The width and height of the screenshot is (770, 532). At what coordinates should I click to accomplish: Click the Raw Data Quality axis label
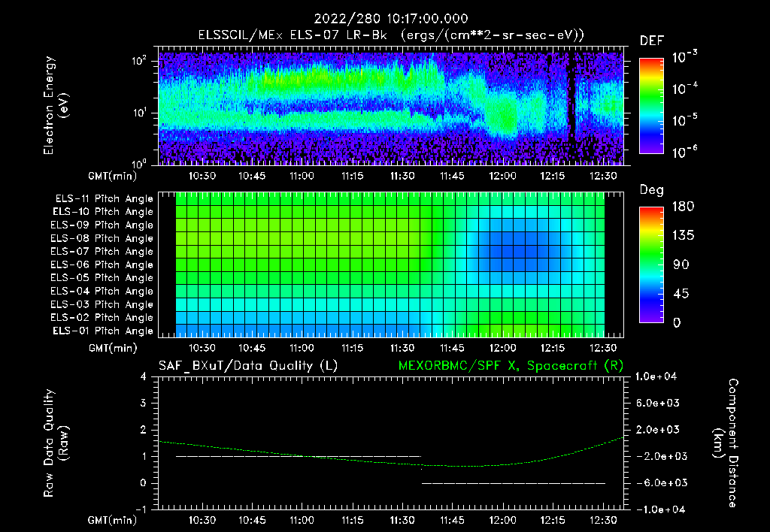(x=56, y=443)
